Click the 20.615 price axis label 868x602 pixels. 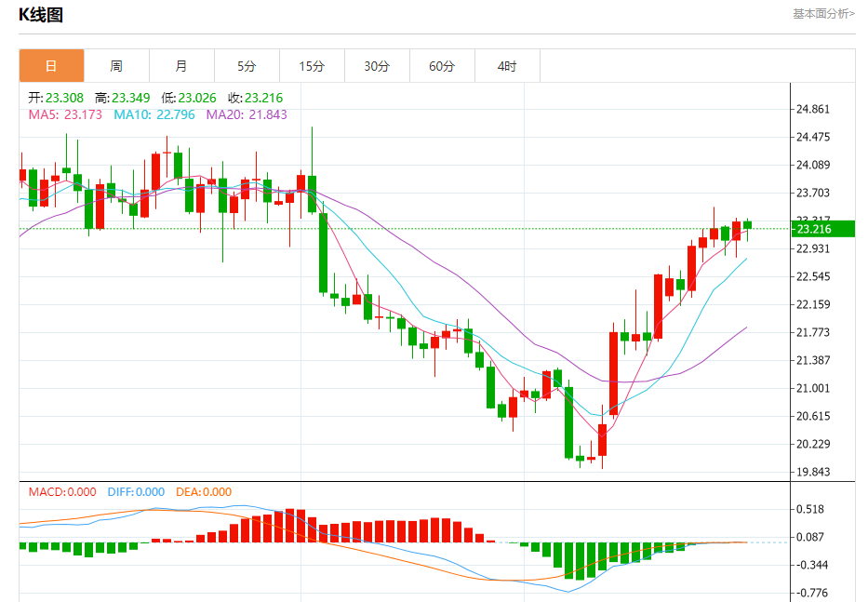click(x=813, y=416)
